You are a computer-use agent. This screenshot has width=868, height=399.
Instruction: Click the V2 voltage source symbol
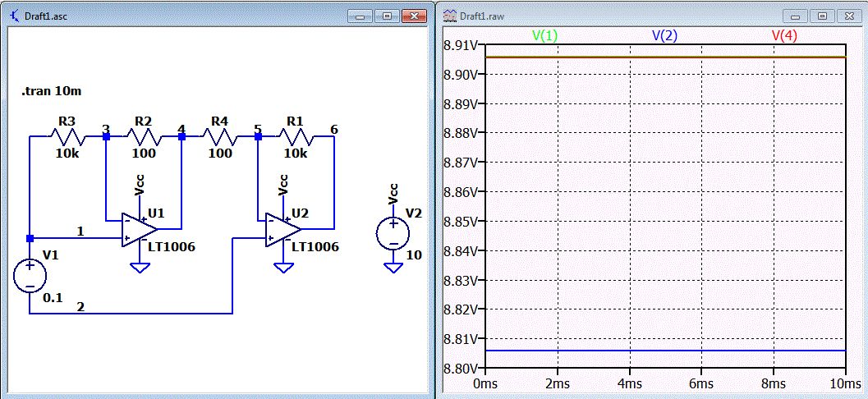393,233
